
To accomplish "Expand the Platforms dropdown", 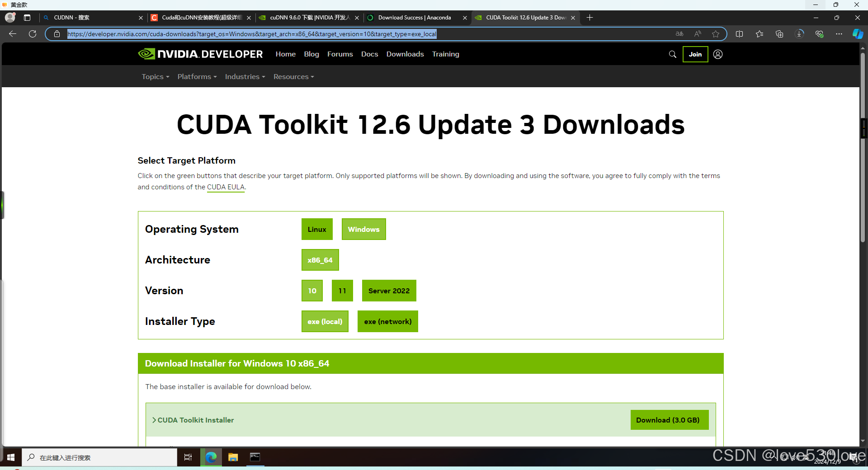I will (x=197, y=77).
